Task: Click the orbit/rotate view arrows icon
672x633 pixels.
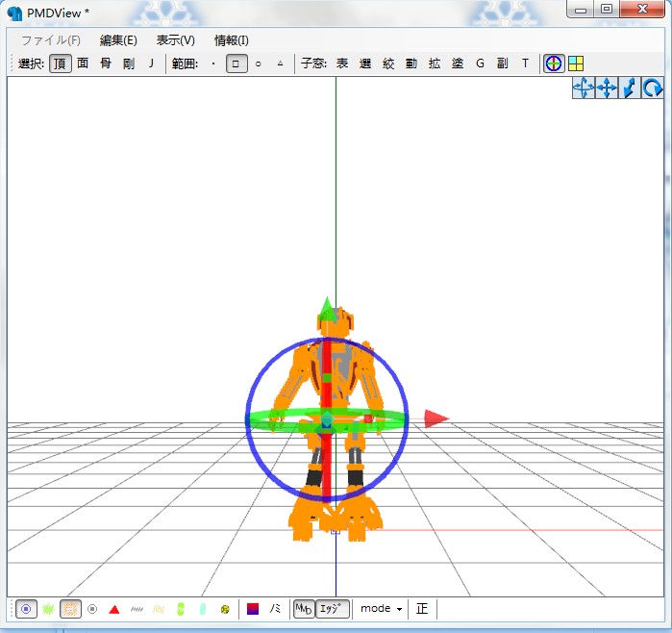Action: coord(584,89)
